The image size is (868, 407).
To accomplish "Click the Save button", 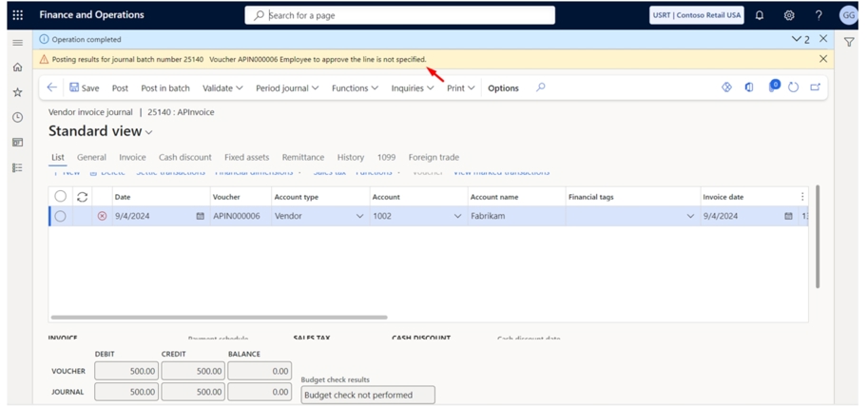I will [x=85, y=87].
